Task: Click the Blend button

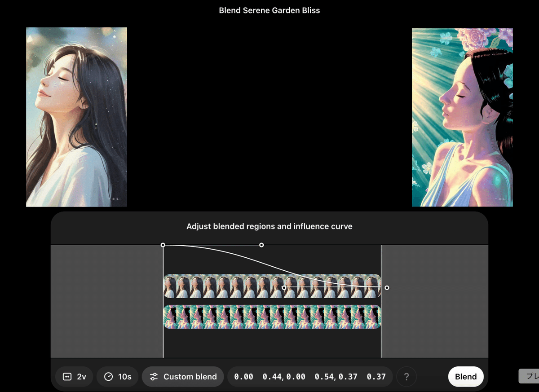Action: pos(466,377)
